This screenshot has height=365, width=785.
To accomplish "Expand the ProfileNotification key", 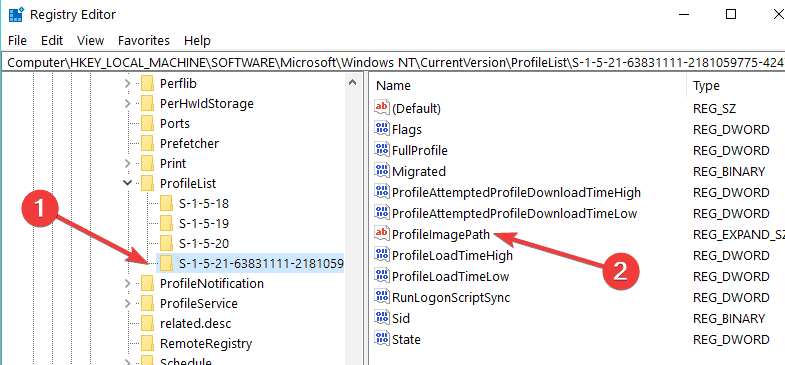I will click(128, 284).
